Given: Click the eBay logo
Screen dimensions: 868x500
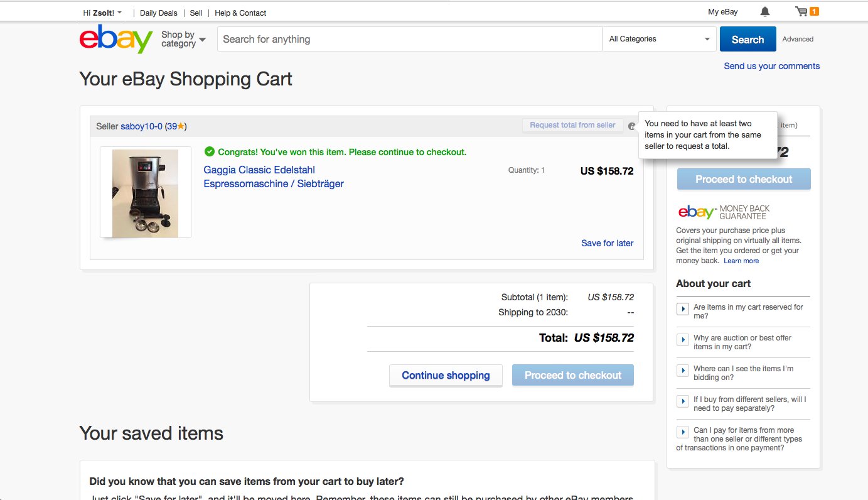Looking at the screenshot, I should (x=116, y=39).
